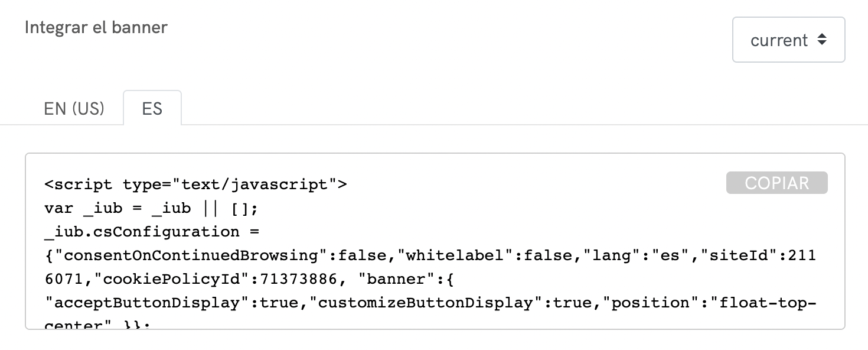Switch to the EN (US) tab
Image resolution: width=868 pixels, height=350 pixels.
73,109
